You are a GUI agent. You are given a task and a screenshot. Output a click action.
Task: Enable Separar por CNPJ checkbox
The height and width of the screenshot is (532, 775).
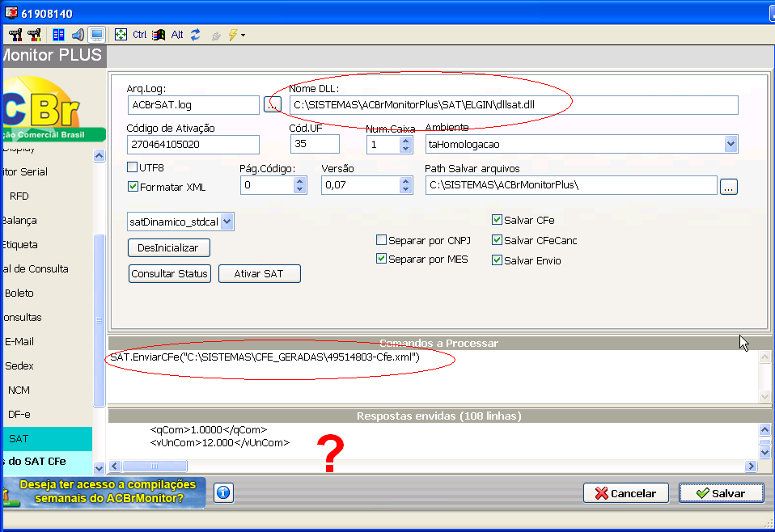coord(381,240)
